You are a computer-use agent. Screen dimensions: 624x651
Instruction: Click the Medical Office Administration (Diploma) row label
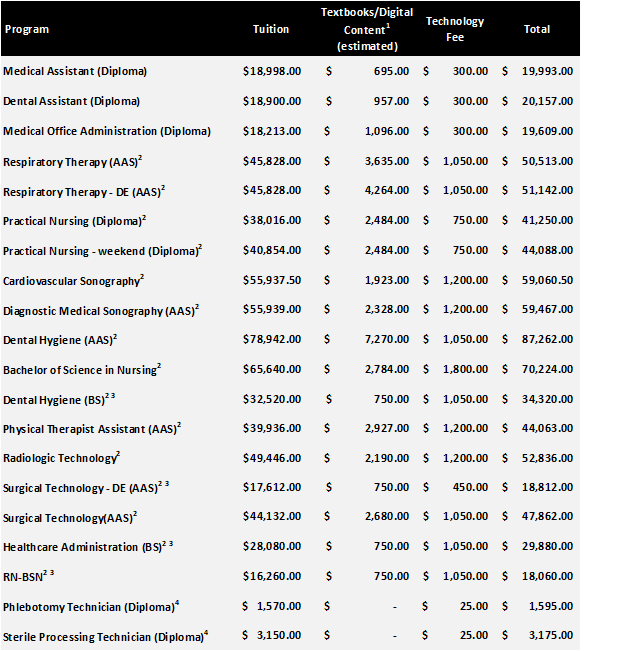(107, 132)
